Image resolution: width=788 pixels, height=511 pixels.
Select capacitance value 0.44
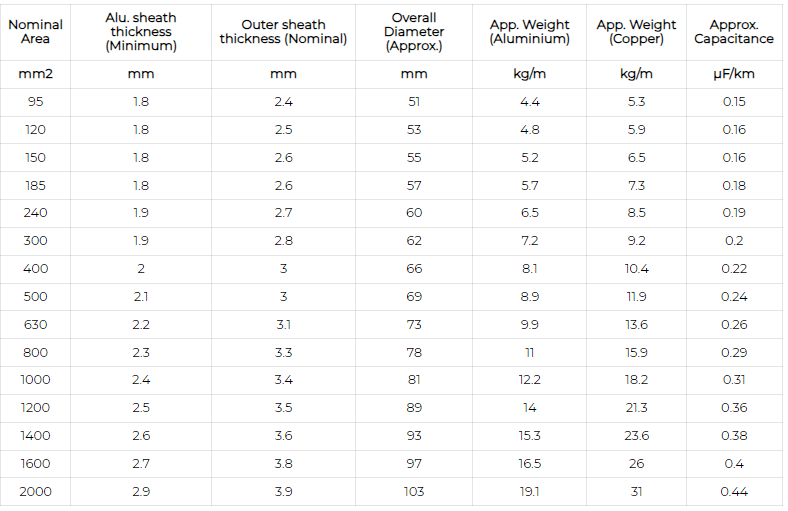click(734, 491)
